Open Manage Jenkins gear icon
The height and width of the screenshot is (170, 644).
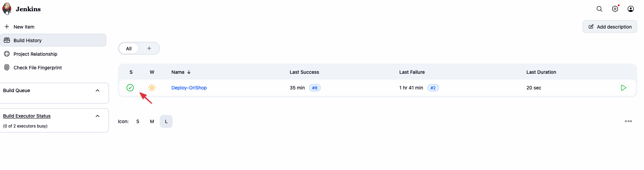615,9
